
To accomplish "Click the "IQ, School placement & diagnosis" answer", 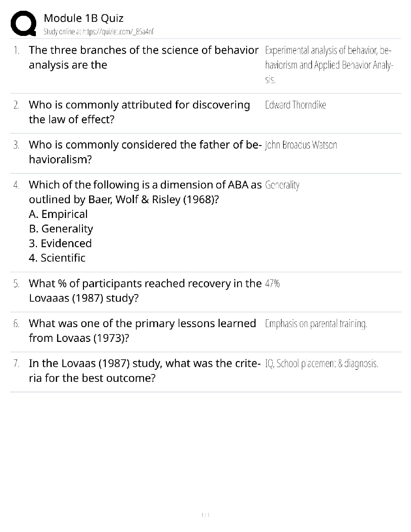I will pos(321,364).
